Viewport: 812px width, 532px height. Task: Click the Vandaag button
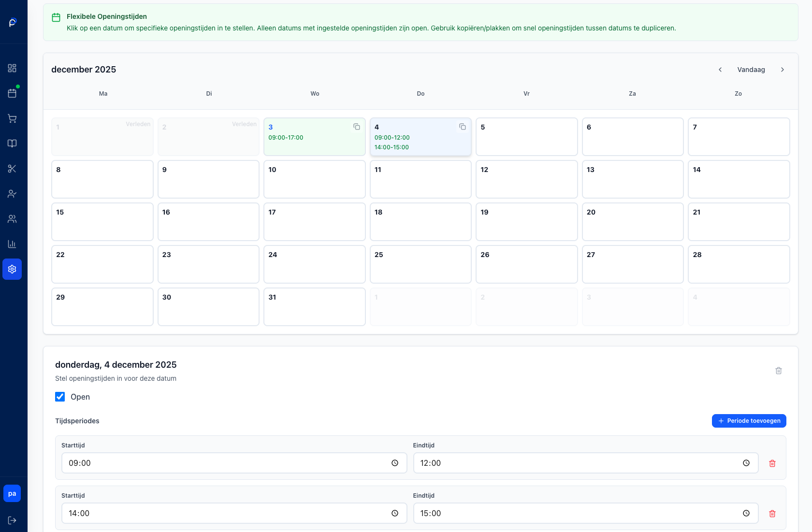(x=751, y=70)
